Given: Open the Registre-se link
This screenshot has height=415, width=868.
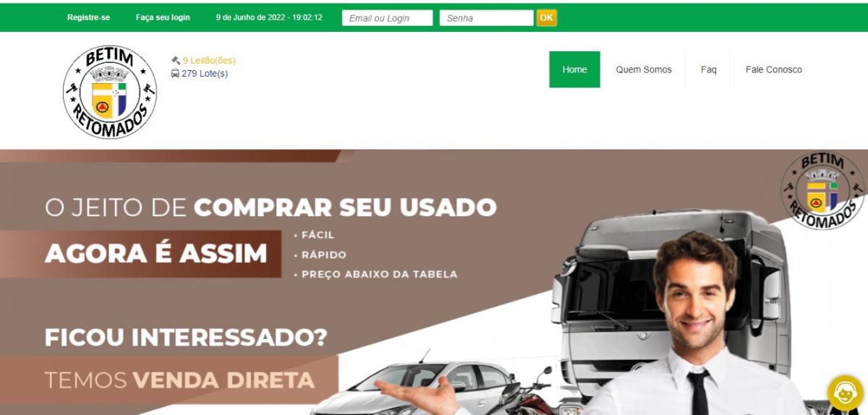Looking at the screenshot, I should pos(88,17).
